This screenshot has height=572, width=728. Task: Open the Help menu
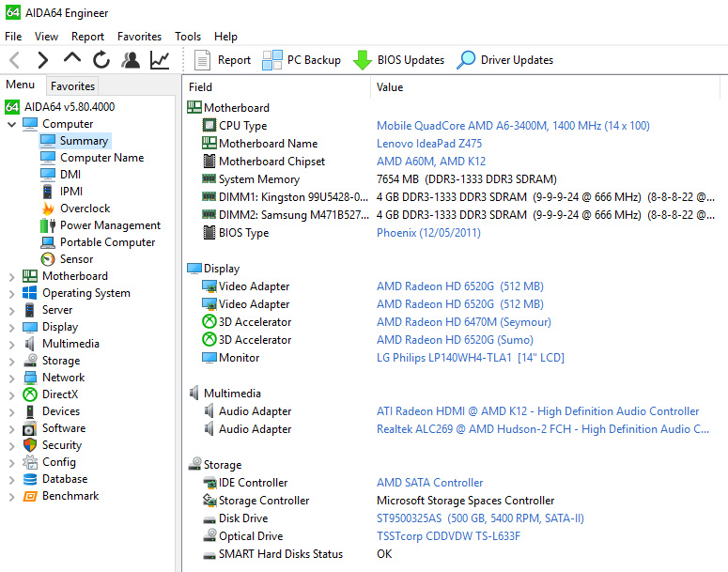click(x=225, y=37)
